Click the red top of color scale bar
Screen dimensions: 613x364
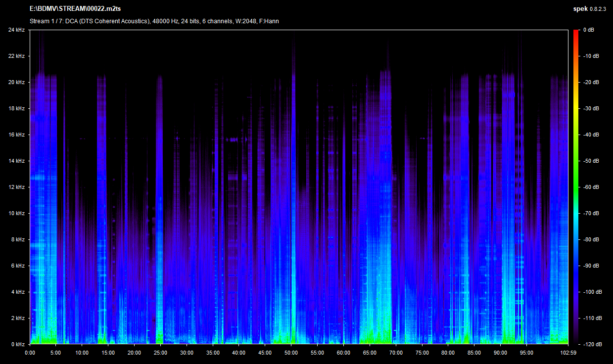click(x=576, y=34)
